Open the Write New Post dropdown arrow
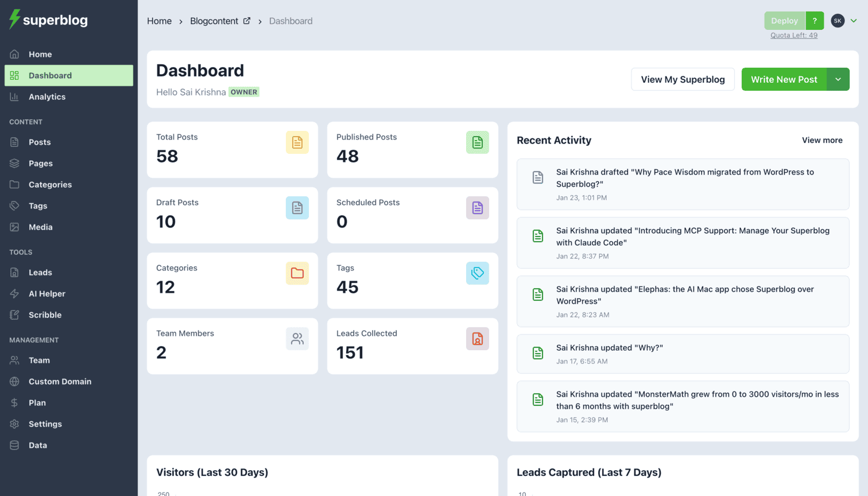 point(838,79)
